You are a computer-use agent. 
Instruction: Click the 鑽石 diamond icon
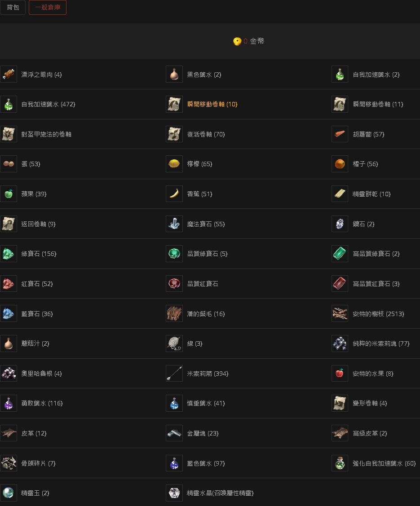pos(340,224)
